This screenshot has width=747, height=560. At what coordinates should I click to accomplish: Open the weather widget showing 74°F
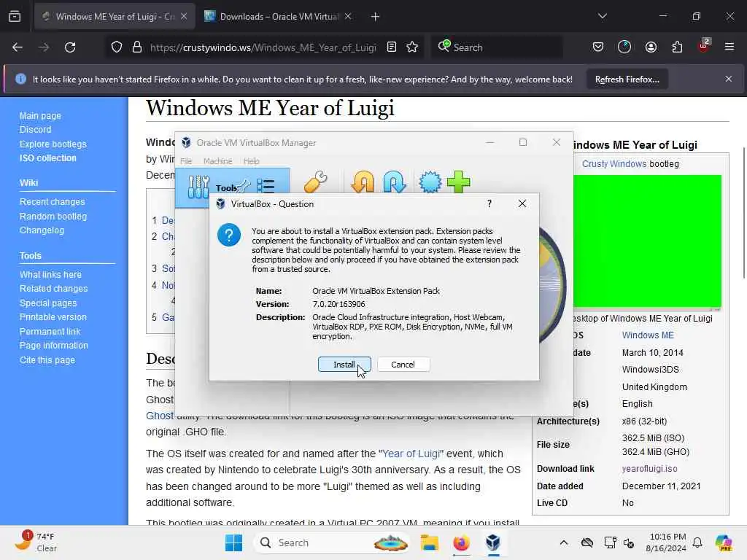(x=36, y=542)
